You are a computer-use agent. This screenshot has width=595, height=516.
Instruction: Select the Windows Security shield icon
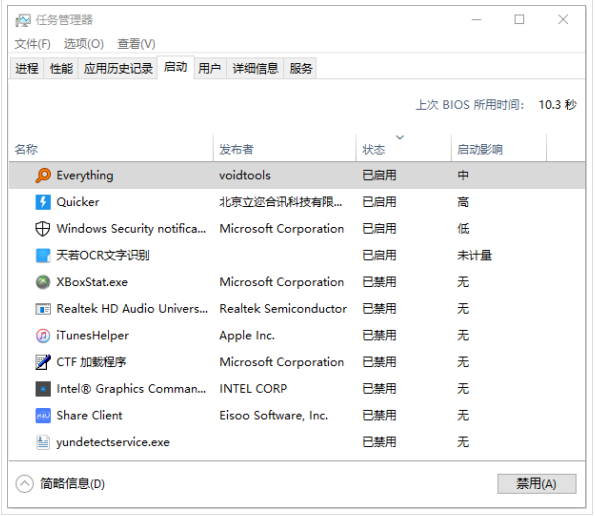[x=43, y=229]
